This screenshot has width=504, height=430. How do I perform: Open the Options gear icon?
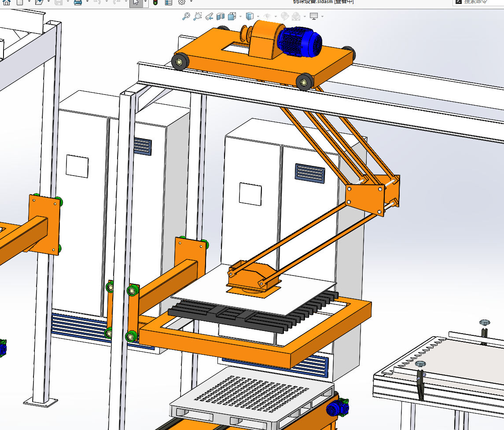[182, 2]
